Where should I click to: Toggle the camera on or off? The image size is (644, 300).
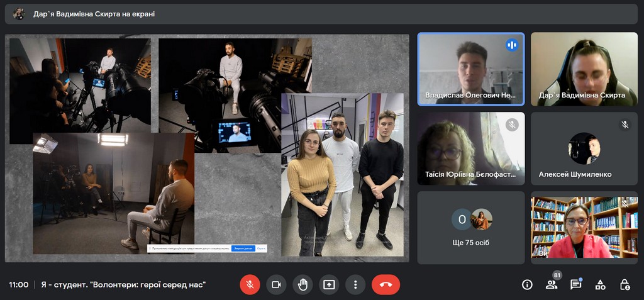pos(275,284)
